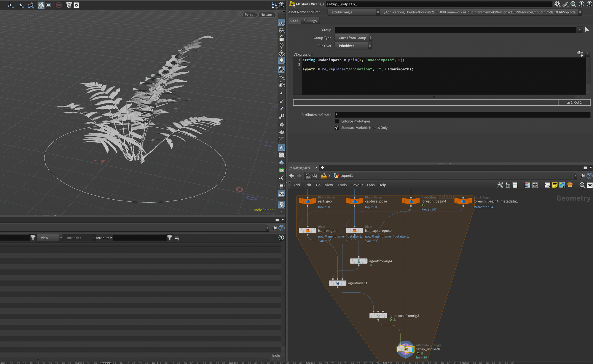Click the gear icon in parameter pane header
593x364 pixels.
(557, 4)
